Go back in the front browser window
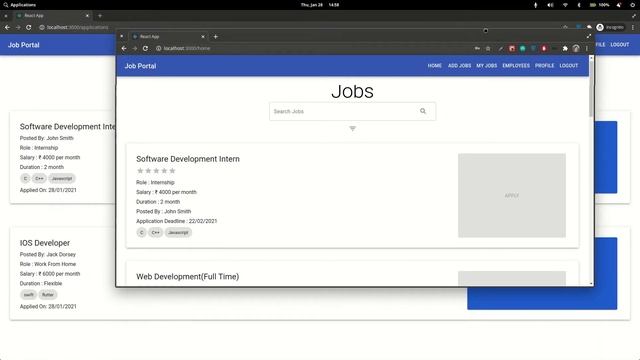The image size is (640, 360). point(124,48)
